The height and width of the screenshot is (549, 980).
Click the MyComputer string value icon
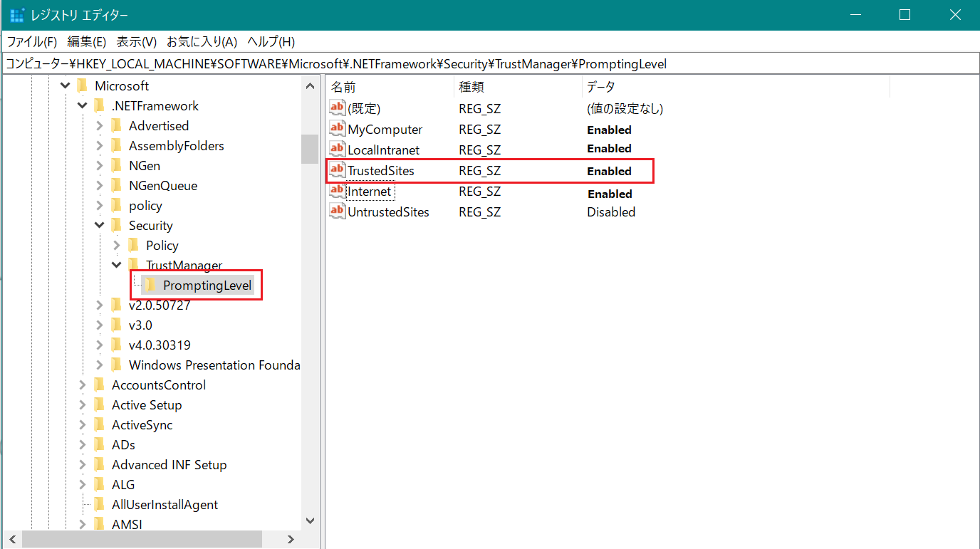coord(337,129)
